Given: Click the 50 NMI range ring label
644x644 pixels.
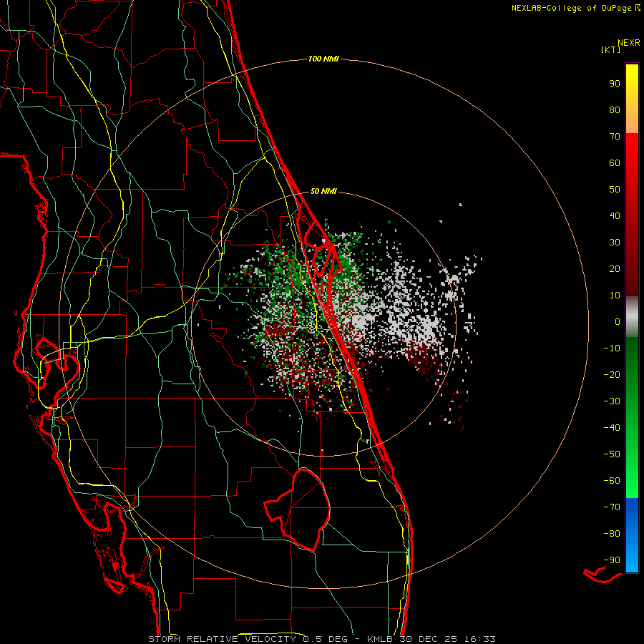Looking at the screenshot, I should pyautogui.click(x=323, y=191).
